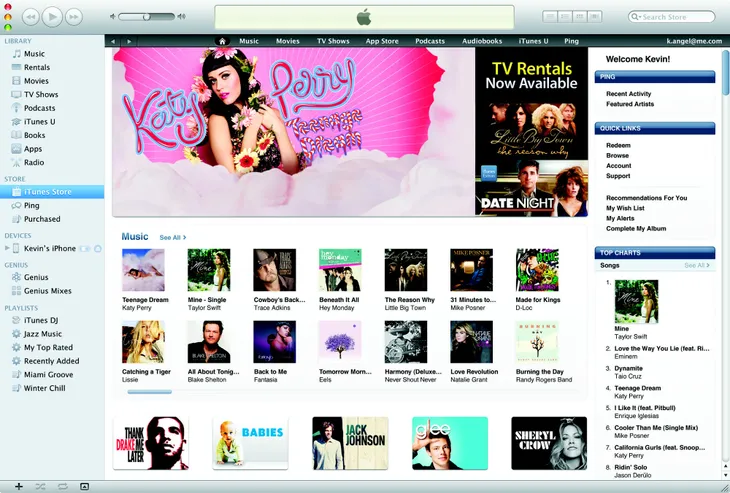Open the search magnifier options dropdown
The width and height of the screenshot is (730, 493).
(635, 17)
